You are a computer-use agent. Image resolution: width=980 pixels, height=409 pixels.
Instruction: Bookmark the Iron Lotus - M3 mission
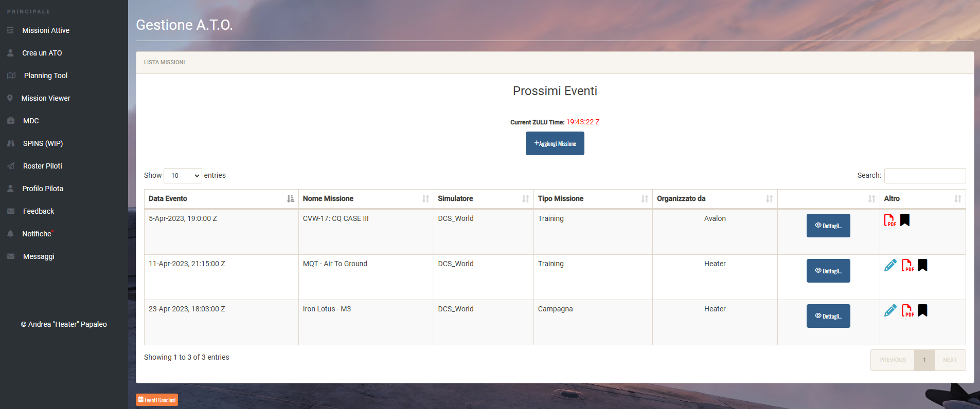[922, 310]
